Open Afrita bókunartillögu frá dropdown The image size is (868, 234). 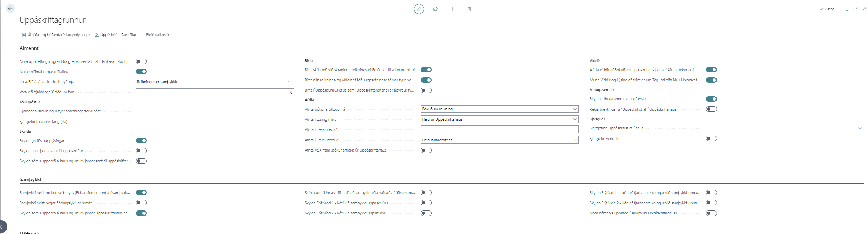[x=499, y=109]
